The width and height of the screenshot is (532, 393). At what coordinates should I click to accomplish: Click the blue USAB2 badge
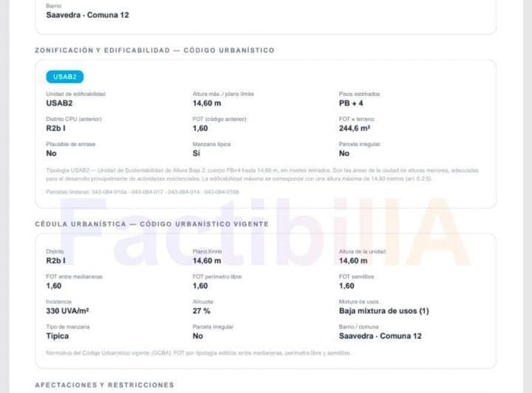point(65,77)
